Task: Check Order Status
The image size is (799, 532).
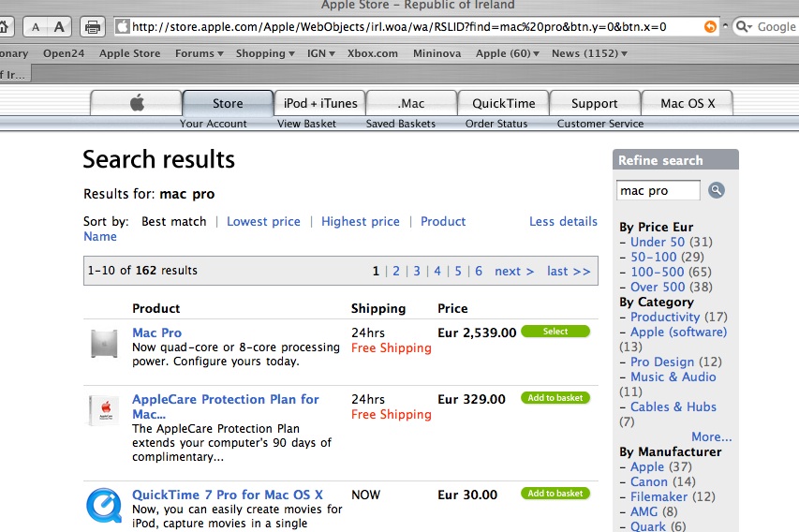Action: (496, 124)
